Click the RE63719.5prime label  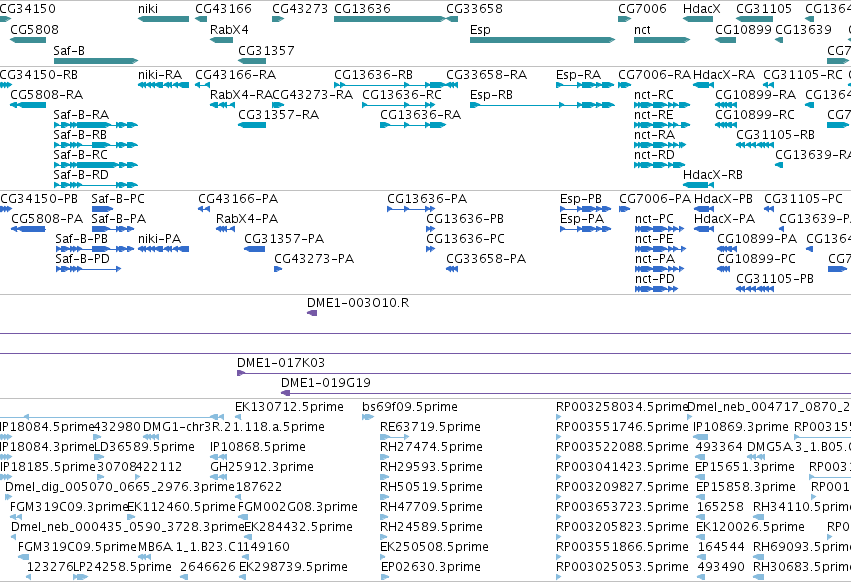[430, 427]
